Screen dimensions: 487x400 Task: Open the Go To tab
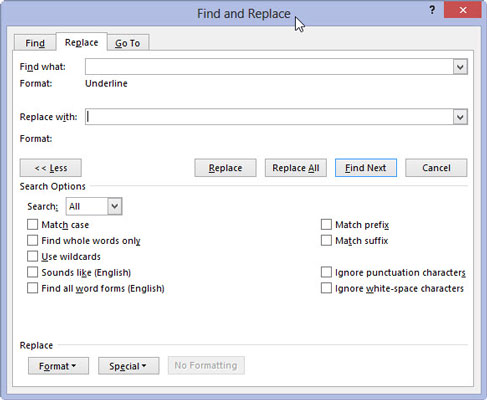[128, 43]
